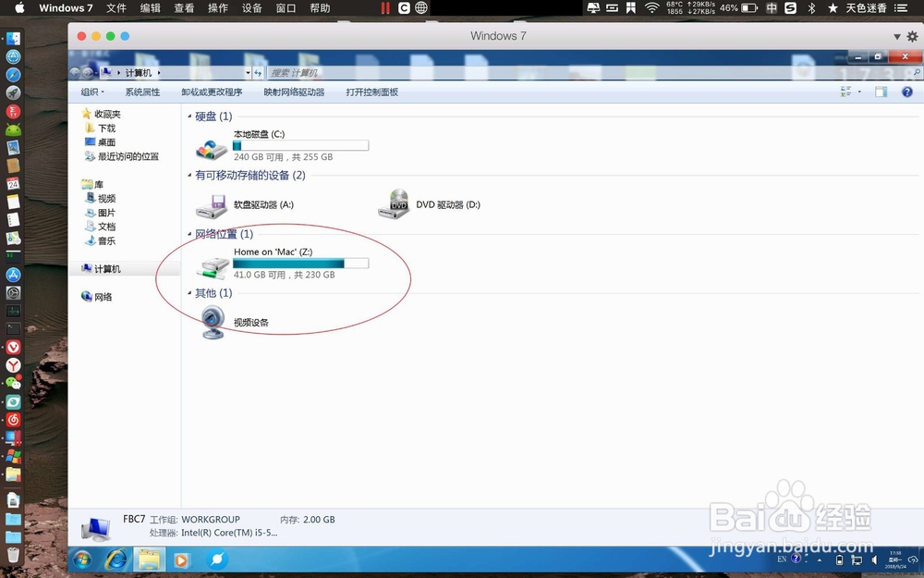Pause the VM with the red pause control
The height and width of the screenshot is (578, 924).
pos(384,8)
